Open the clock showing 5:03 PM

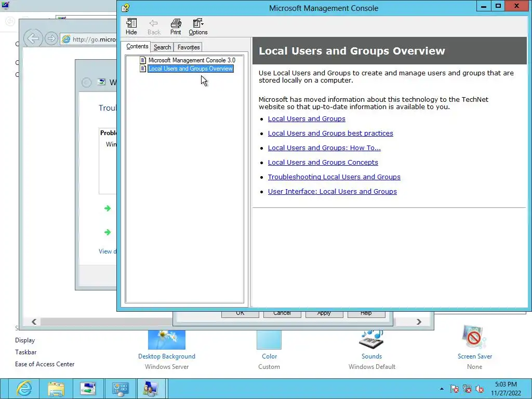[506, 389]
